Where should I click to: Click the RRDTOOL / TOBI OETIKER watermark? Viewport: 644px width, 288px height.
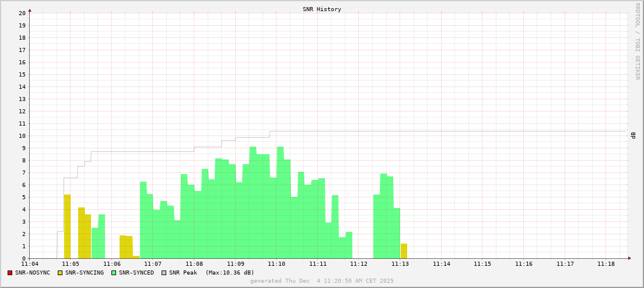click(637, 41)
